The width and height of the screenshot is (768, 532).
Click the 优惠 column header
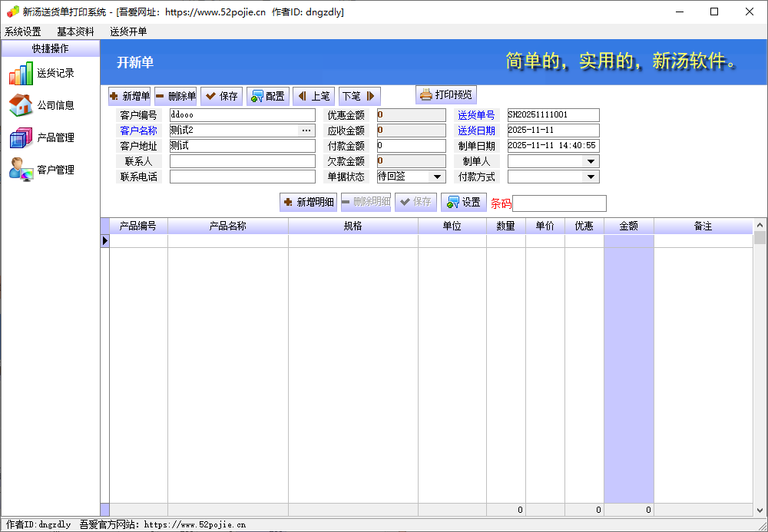point(584,226)
